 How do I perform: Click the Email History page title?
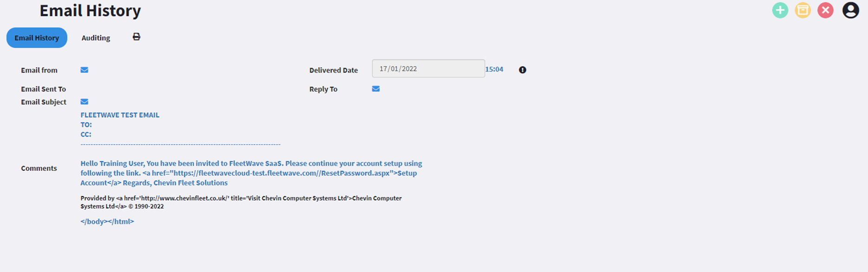coord(90,10)
